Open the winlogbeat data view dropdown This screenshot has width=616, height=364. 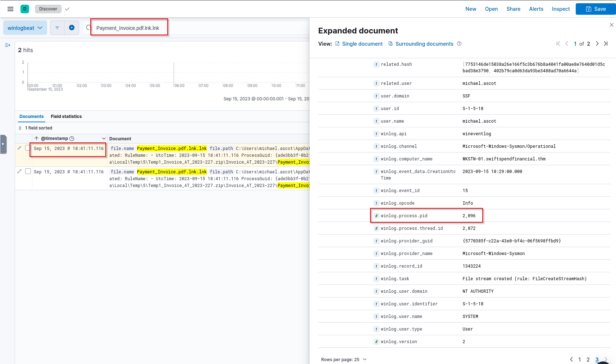click(x=25, y=28)
